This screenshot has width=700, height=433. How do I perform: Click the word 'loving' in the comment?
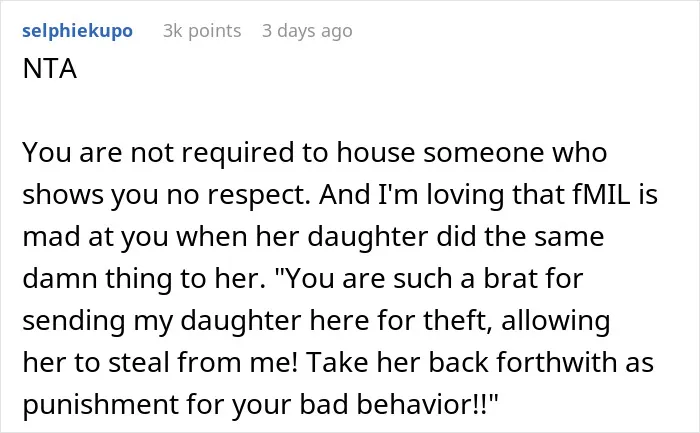pyautogui.click(x=465, y=196)
